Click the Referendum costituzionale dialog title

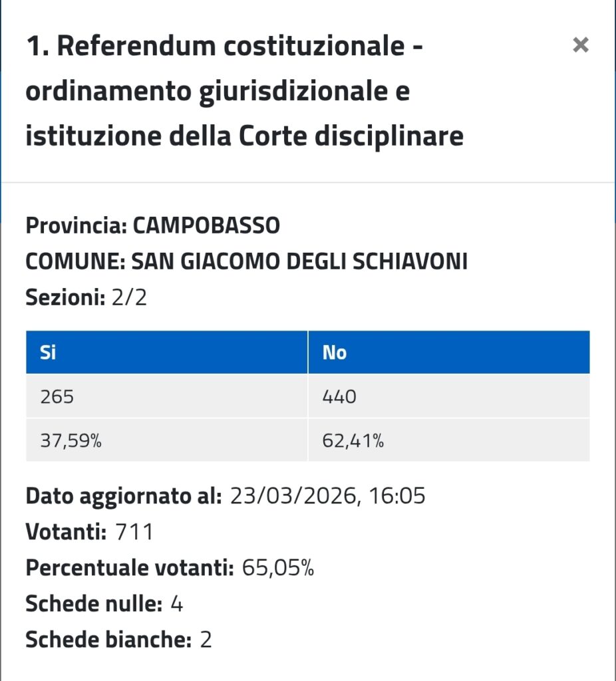tap(244, 92)
